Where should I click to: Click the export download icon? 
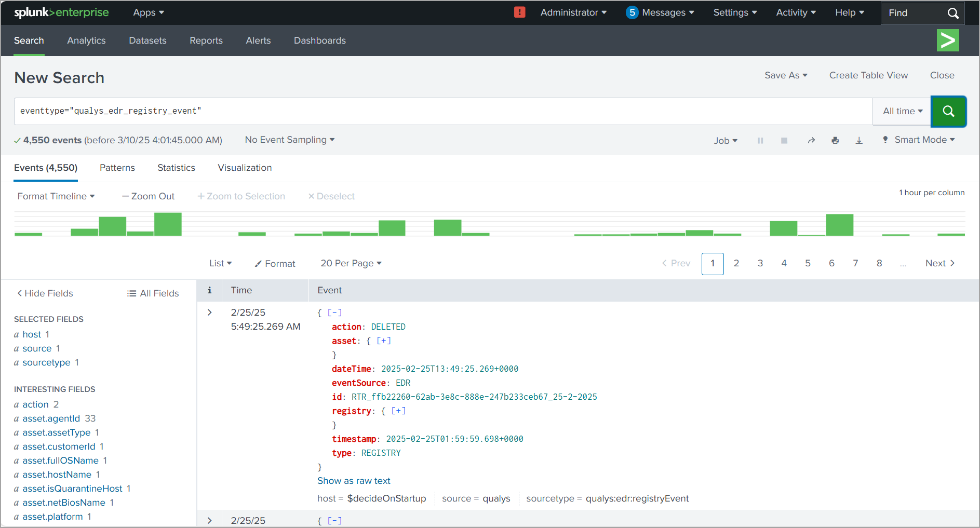pyautogui.click(x=859, y=141)
